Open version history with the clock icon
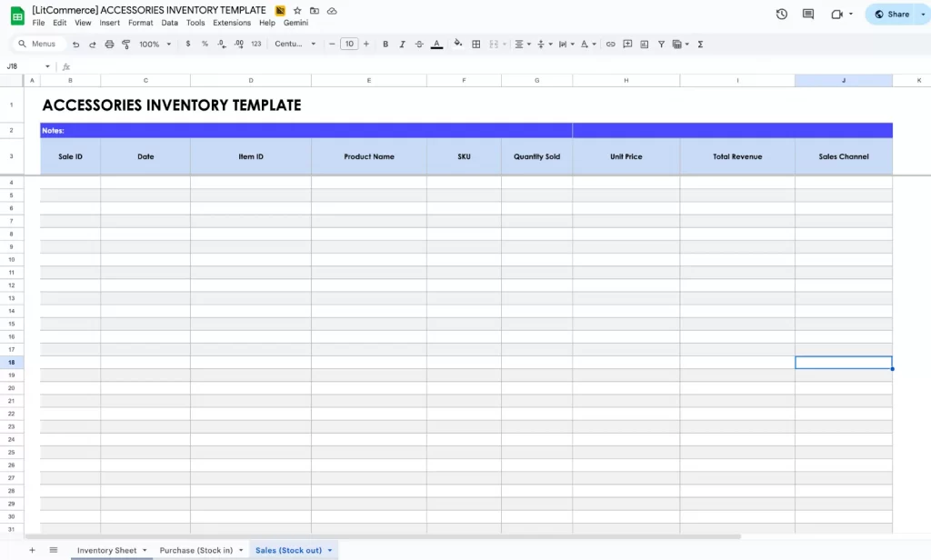The width and height of the screenshot is (931, 560). (781, 14)
